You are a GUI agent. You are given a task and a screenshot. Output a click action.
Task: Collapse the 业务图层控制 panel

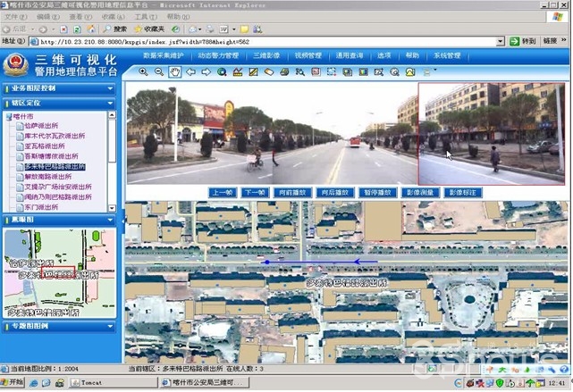point(110,88)
